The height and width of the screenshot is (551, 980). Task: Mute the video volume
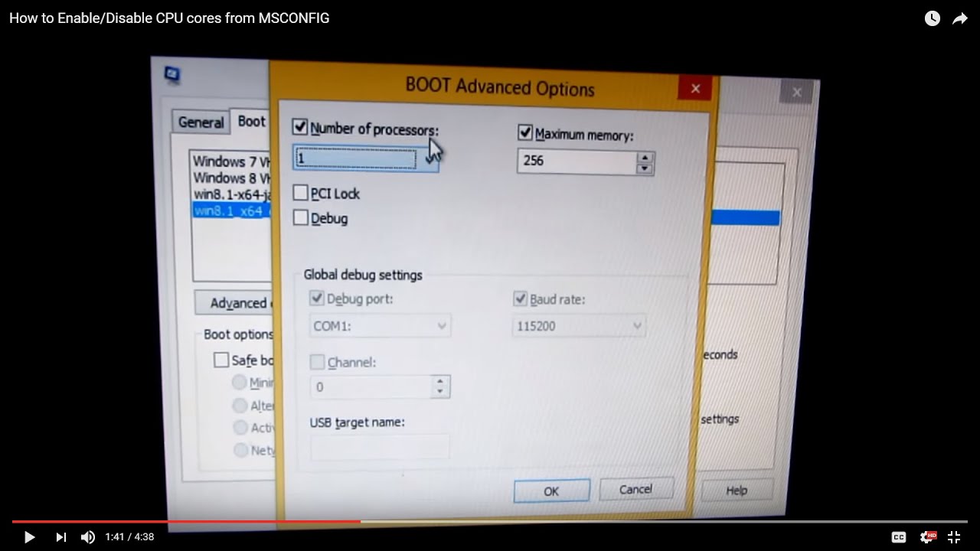click(x=88, y=537)
